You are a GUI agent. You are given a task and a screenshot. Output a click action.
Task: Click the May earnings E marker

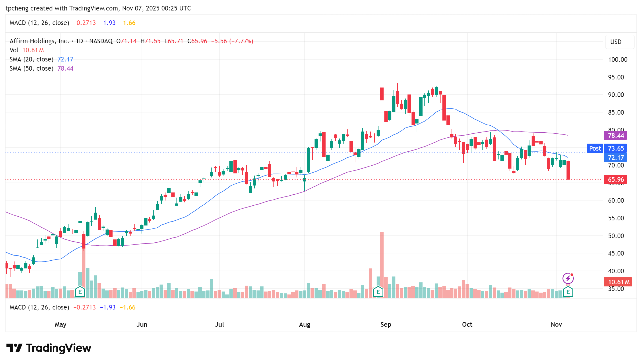tap(80, 292)
